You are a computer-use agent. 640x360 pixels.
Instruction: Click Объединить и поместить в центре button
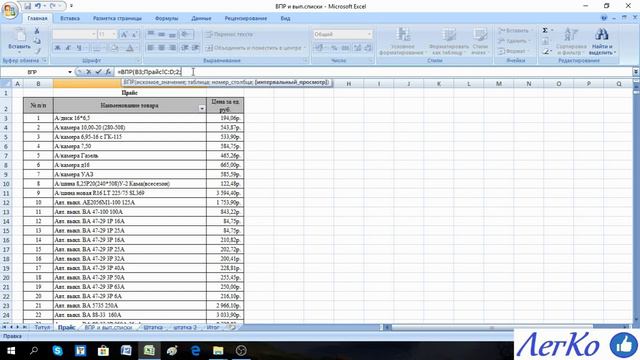pos(256,48)
